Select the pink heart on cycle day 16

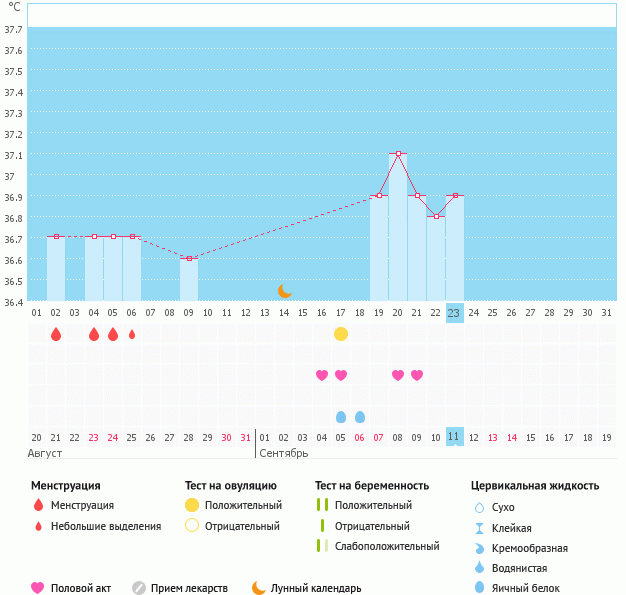tap(322, 375)
